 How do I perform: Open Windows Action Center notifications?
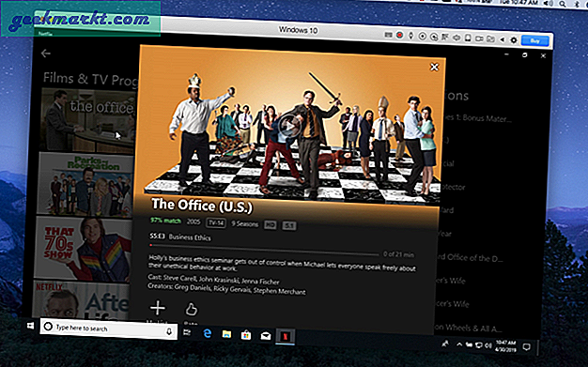click(526, 347)
